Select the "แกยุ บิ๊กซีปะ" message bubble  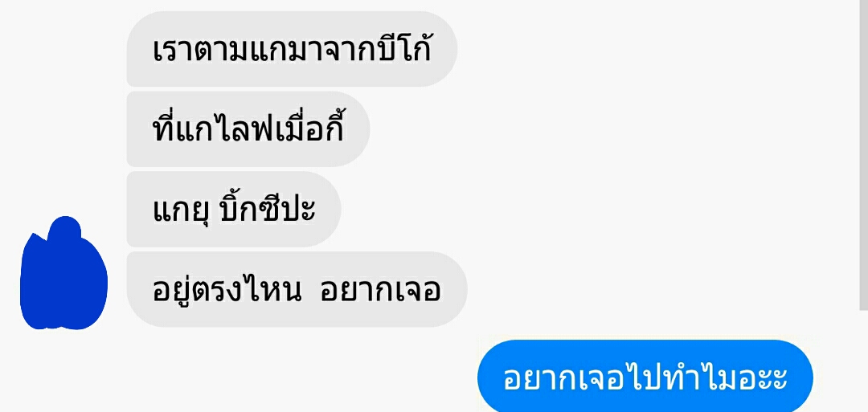(234, 209)
